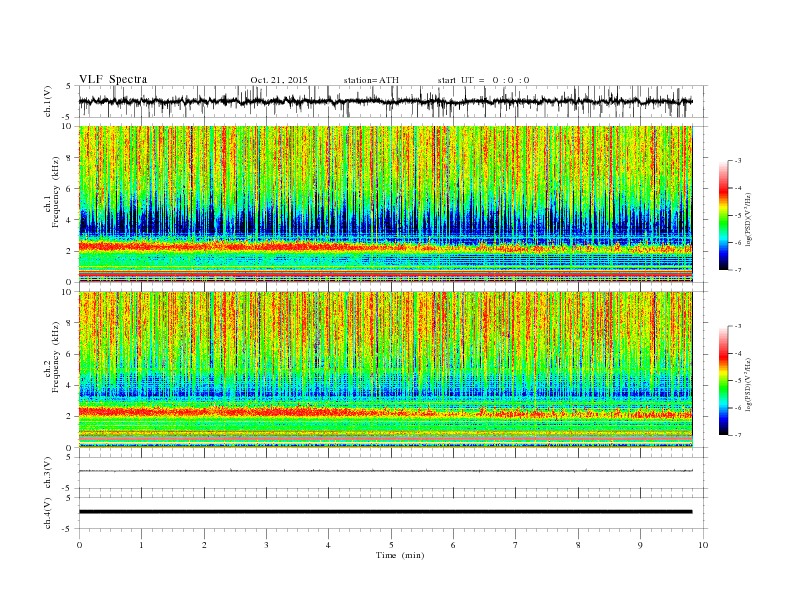
Task: Click the "ch.4(V)" axis label
Action: click(x=48, y=513)
